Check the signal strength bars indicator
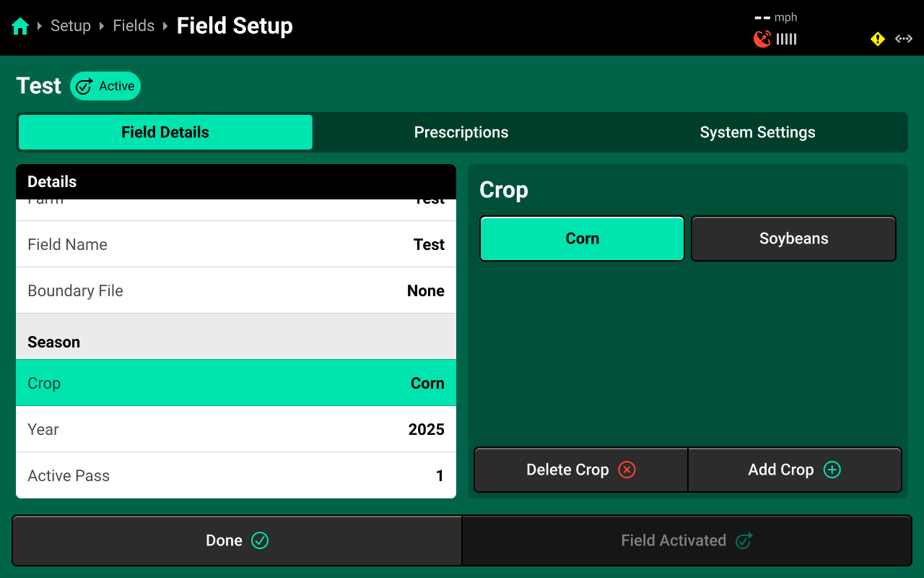The width and height of the screenshot is (924, 578). (787, 39)
